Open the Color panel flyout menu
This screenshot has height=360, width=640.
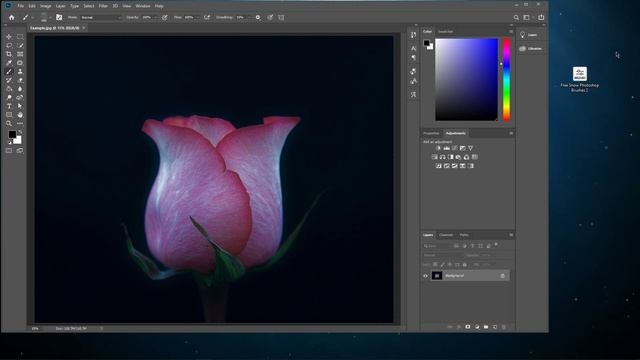511,31
